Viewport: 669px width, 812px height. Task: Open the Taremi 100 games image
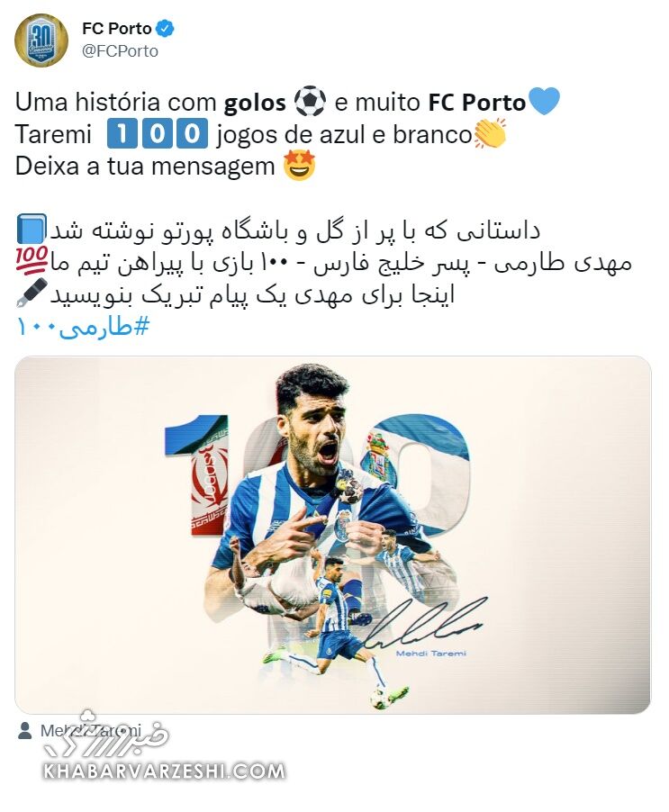332,535
